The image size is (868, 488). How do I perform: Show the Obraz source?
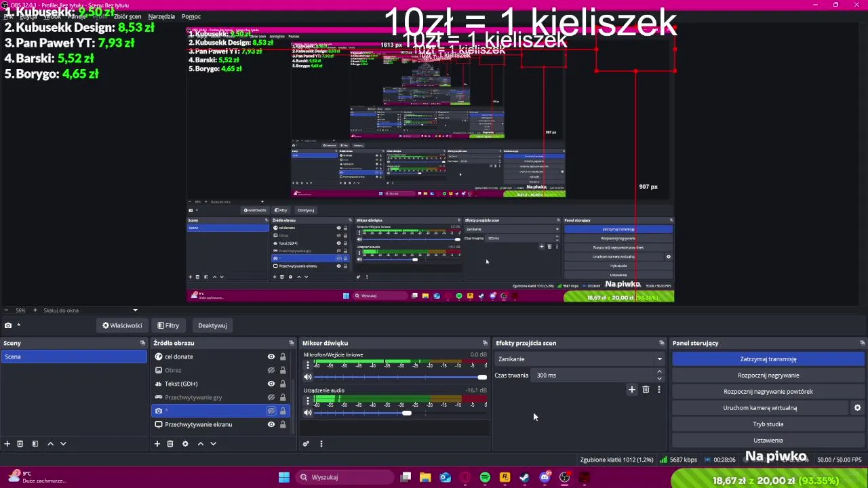pos(271,370)
